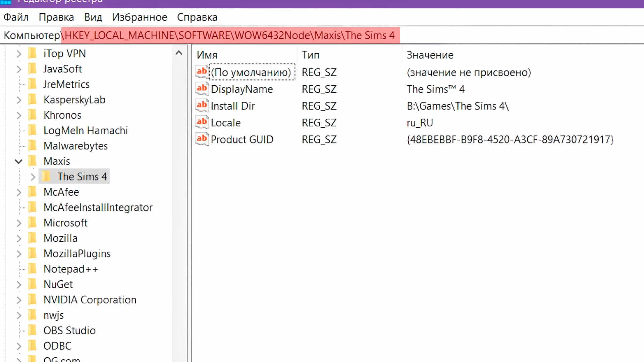Screen dimensions: 644x362
Task: Click the tree scrollbar up arrow
Action: [179, 53]
